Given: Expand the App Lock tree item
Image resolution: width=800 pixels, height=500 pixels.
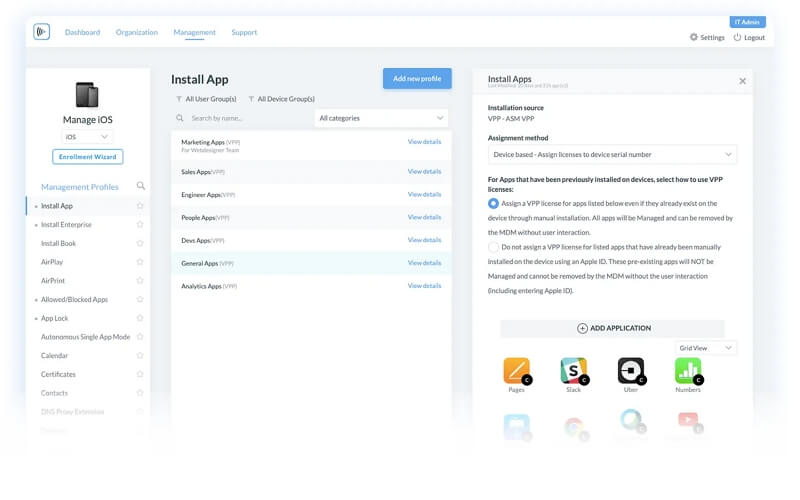Looking at the screenshot, I should pos(36,318).
